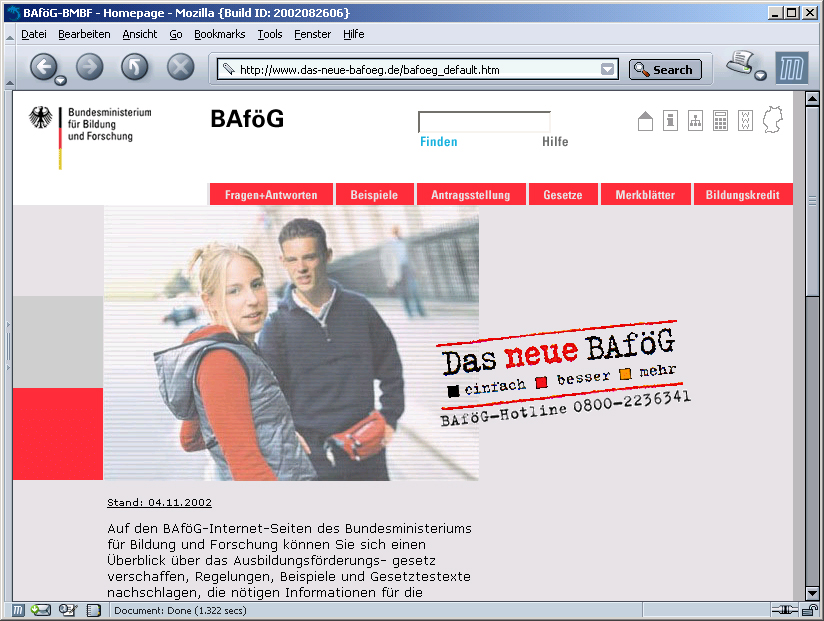Click the sitemap icon on the page
The height and width of the screenshot is (621, 824).
(x=695, y=121)
